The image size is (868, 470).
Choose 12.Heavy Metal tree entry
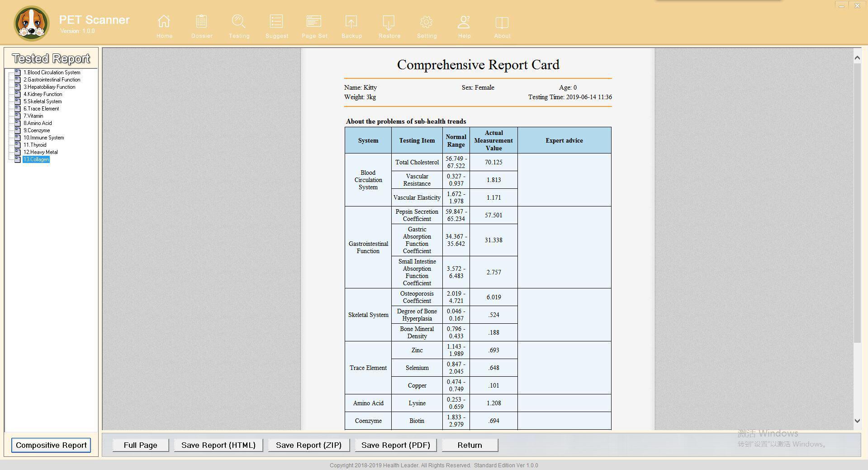(x=40, y=152)
